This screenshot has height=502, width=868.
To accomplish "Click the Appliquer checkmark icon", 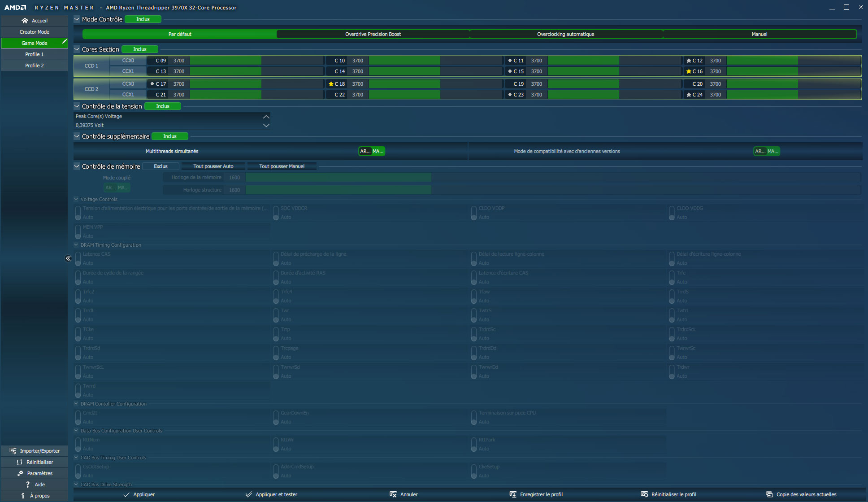I will (126, 494).
